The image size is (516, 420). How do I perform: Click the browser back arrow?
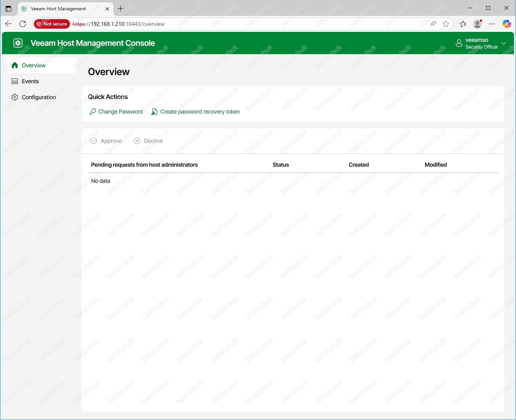tap(8, 24)
